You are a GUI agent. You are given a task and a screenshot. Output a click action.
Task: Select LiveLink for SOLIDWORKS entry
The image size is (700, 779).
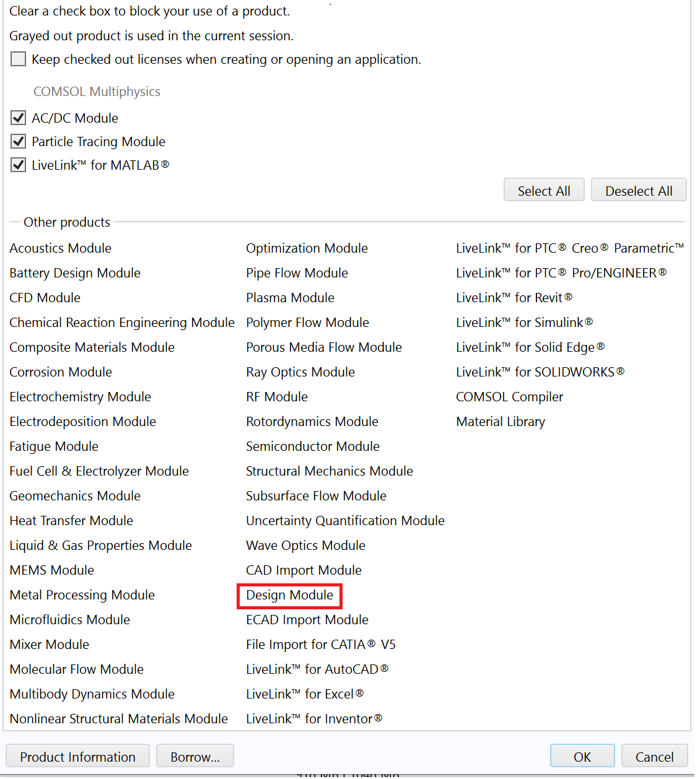click(x=539, y=372)
